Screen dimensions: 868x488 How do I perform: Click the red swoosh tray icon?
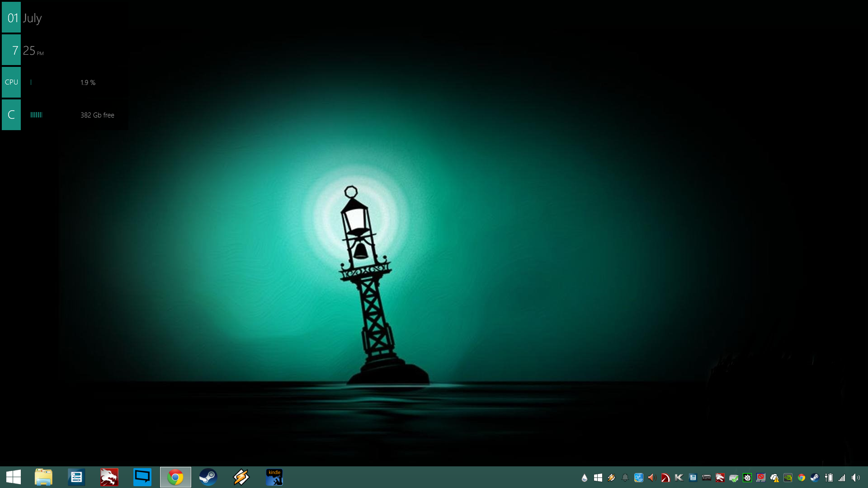click(665, 478)
